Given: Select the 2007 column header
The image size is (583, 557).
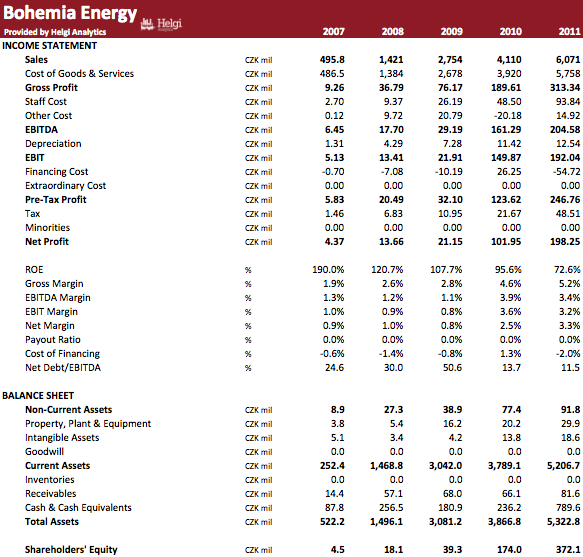Looking at the screenshot, I should point(334,32).
